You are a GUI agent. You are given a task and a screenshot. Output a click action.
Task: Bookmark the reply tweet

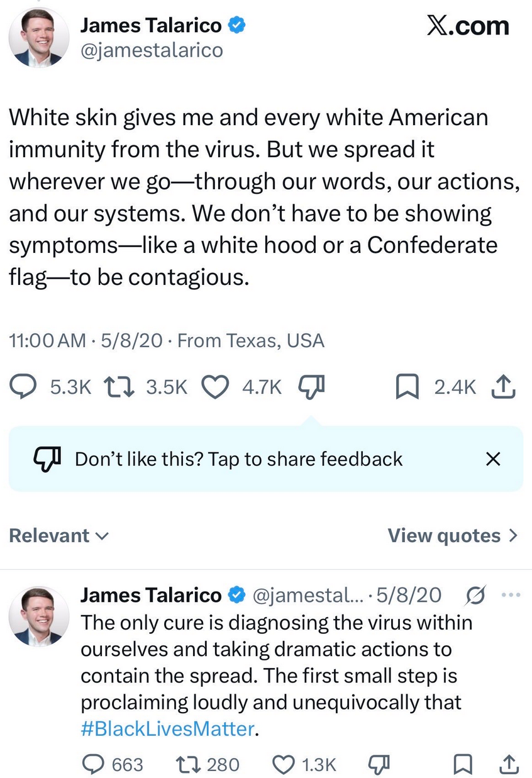[463, 764]
